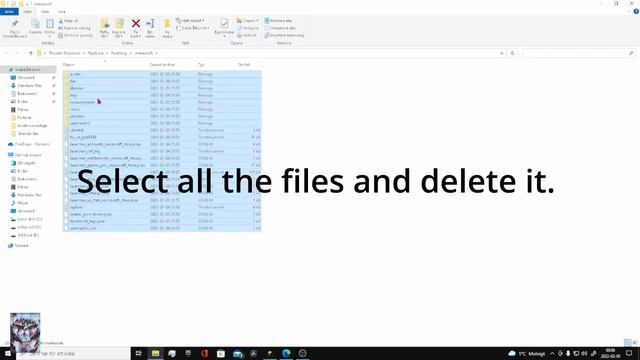
Task: Select the versions folder row
Action: tap(162, 116)
